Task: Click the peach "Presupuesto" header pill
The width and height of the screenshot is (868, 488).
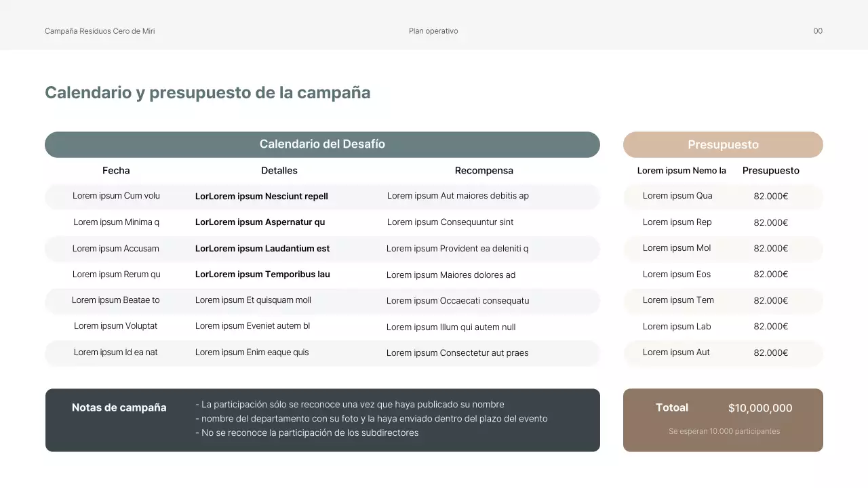Action: (x=723, y=145)
